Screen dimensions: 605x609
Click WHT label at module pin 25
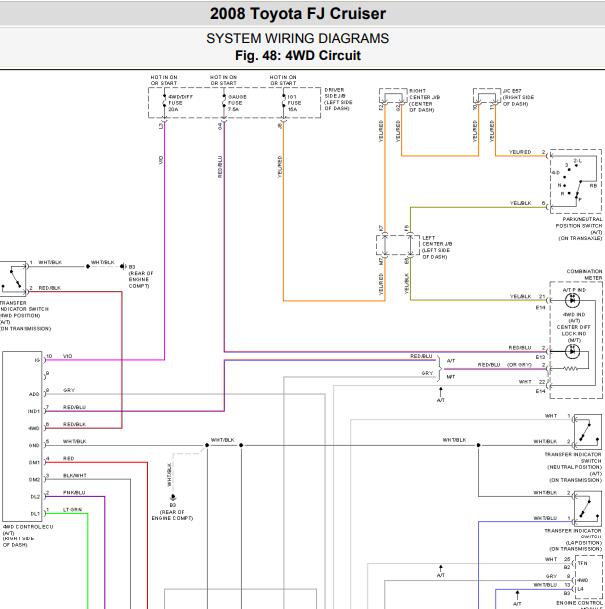coord(551,559)
